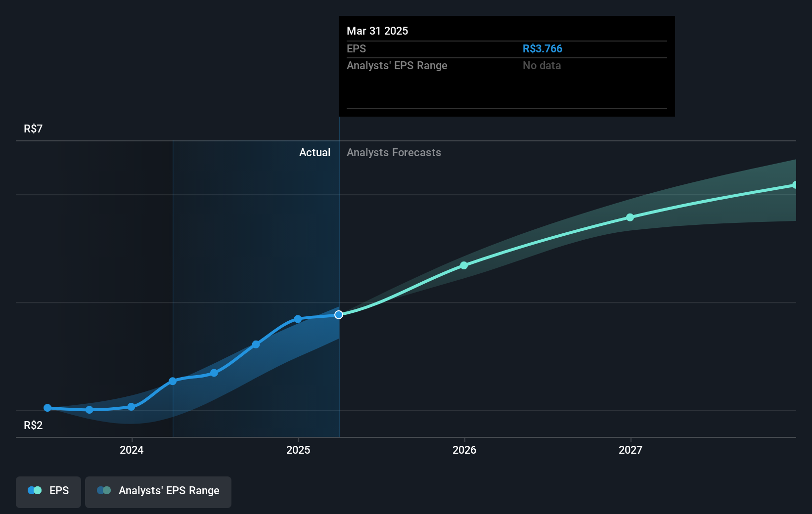Click the EPS data point at start of 2025

(x=298, y=319)
